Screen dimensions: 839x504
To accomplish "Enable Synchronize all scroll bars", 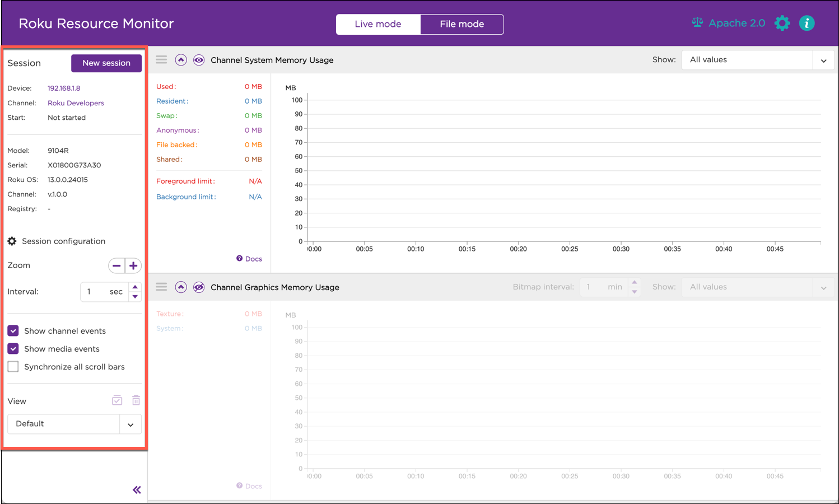I will (x=12, y=366).
